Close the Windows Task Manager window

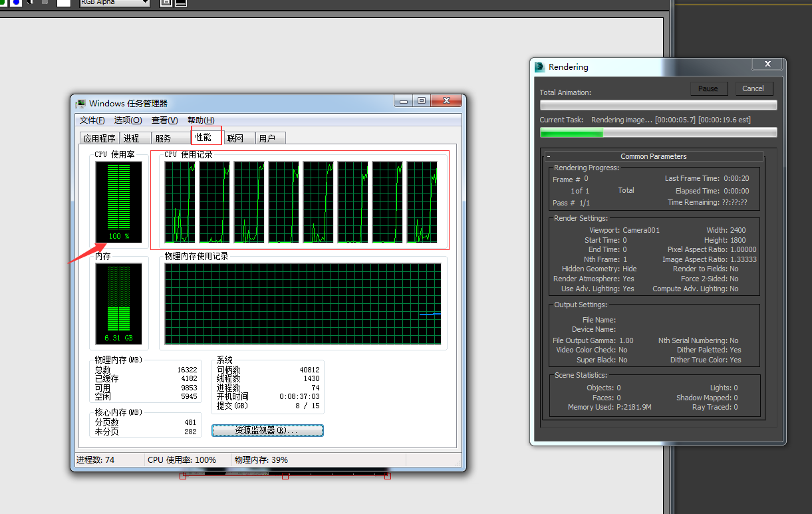(x=446, y=100)
